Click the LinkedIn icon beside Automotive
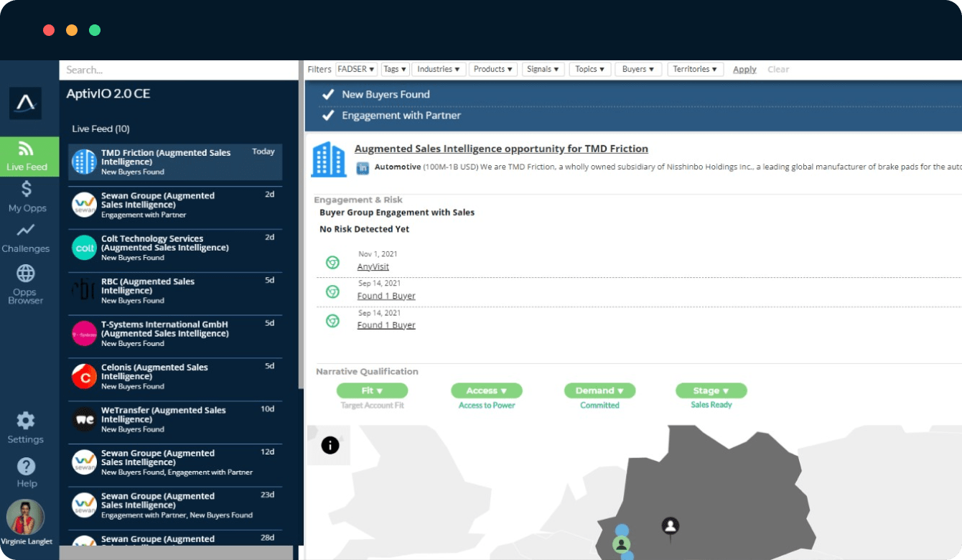 point(363,168)
